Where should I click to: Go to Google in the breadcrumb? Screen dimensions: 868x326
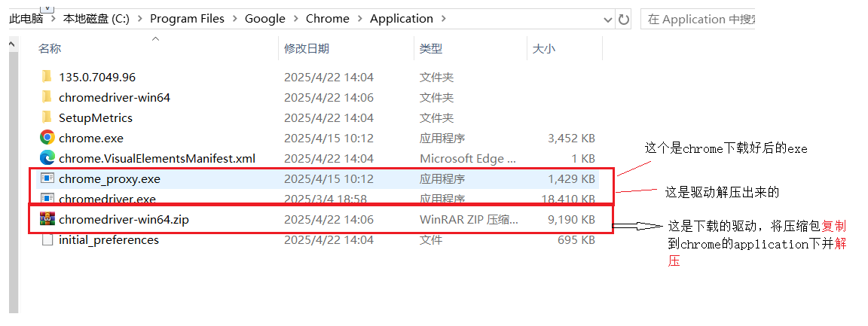coord(265,19)
